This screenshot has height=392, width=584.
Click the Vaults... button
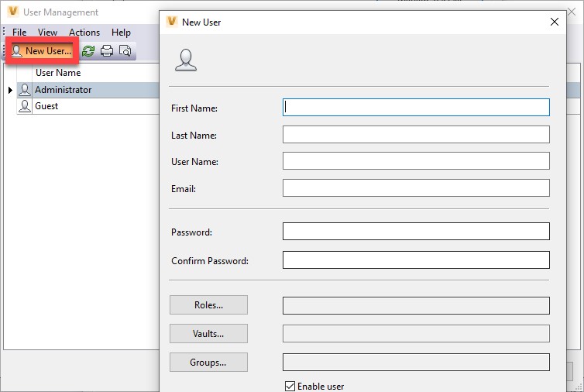pos(208,333)
